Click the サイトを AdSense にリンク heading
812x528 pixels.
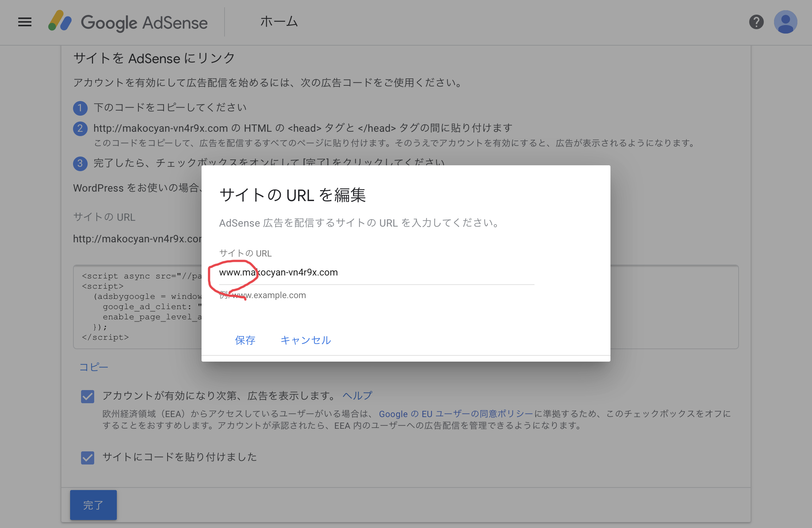pyautogui.click(x=154, y=58)
